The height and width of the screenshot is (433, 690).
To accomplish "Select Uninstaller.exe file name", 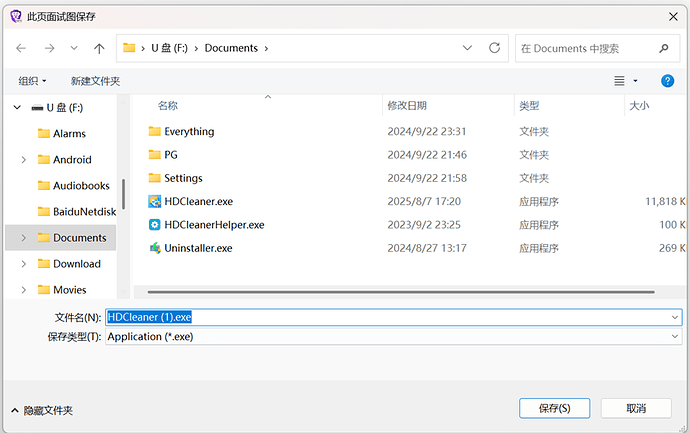I will [x=198, y=248].
